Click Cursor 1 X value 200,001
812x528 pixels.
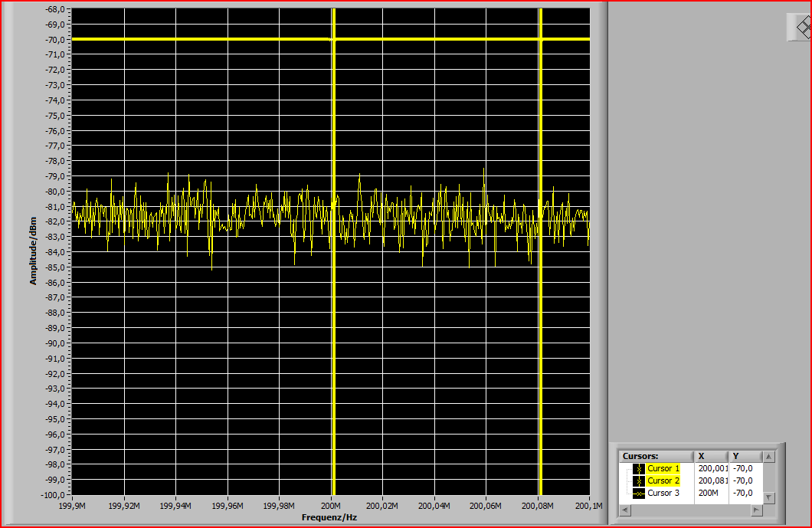click(713, 468)
